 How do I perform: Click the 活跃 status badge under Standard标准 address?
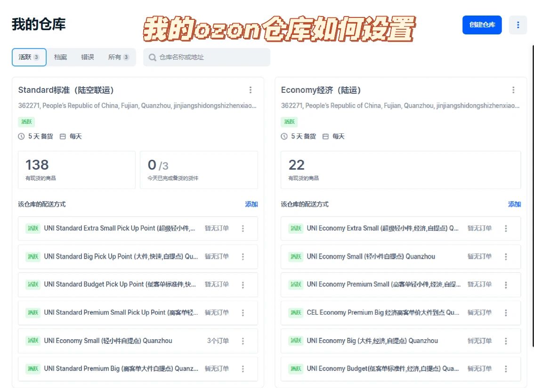pyautogui.click(x=26, y=122)
